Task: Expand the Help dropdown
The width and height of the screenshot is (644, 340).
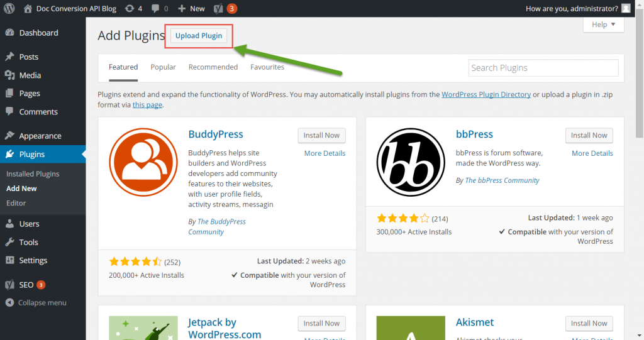Action: point(603,25)
